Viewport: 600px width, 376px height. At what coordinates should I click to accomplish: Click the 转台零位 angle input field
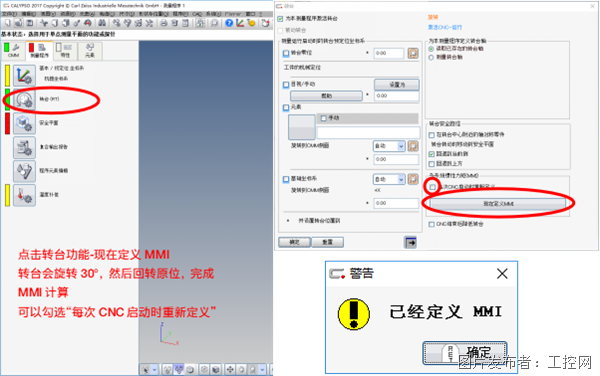389,53
